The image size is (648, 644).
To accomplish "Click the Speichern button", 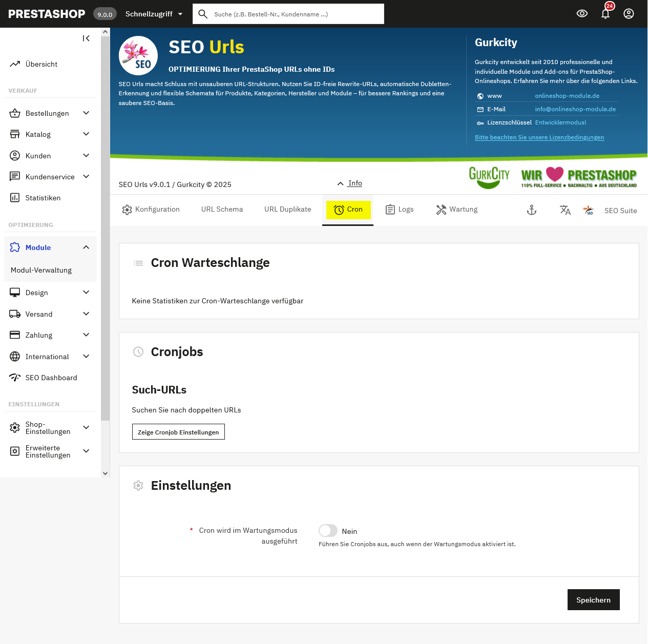I will tap(593, 600).
